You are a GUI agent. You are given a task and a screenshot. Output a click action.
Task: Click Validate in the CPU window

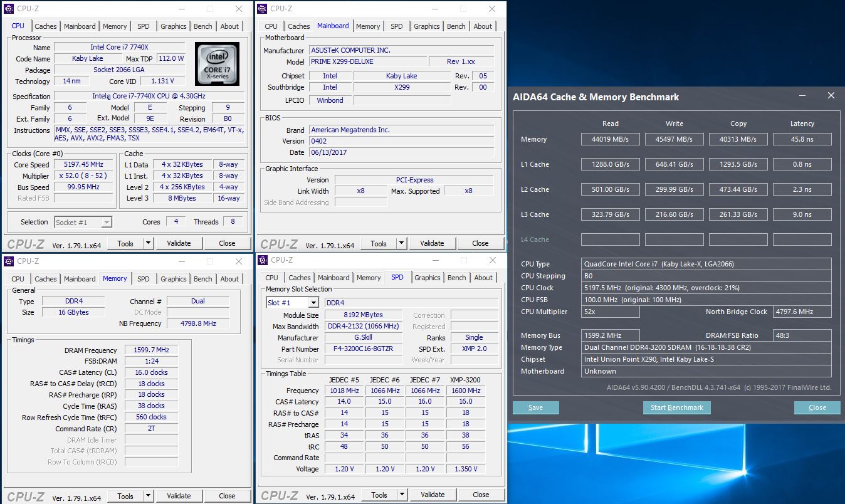[x=179, y=243]
